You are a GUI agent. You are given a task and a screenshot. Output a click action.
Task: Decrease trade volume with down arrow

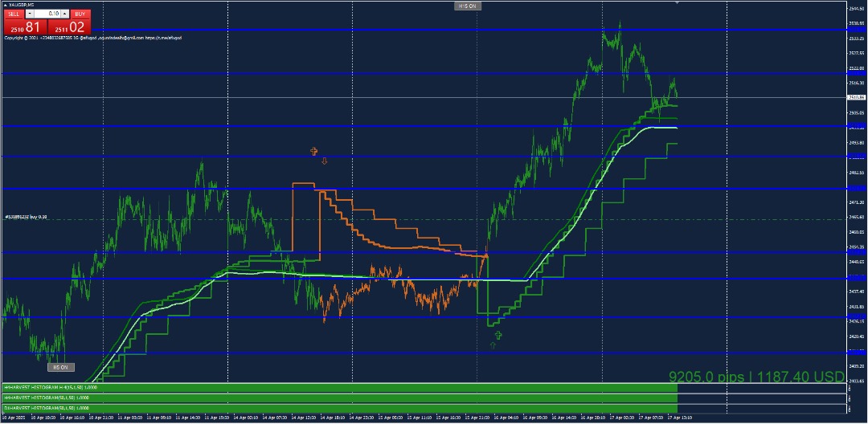30,14
